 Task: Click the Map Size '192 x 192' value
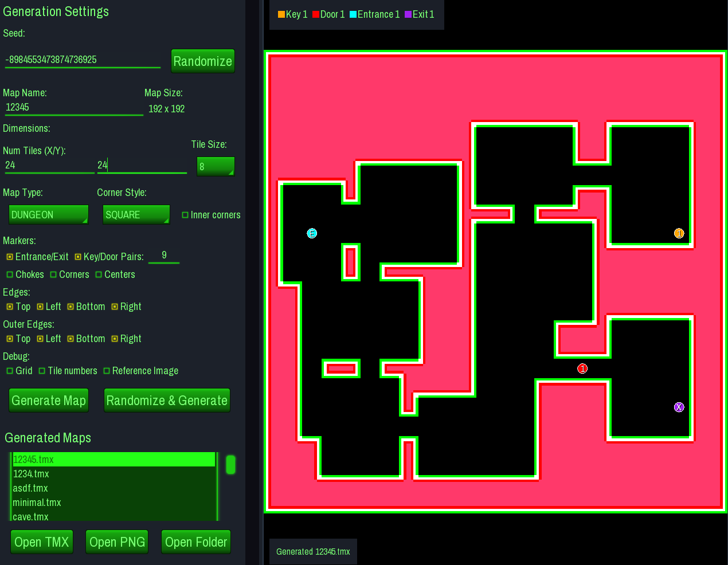point(166,109)
